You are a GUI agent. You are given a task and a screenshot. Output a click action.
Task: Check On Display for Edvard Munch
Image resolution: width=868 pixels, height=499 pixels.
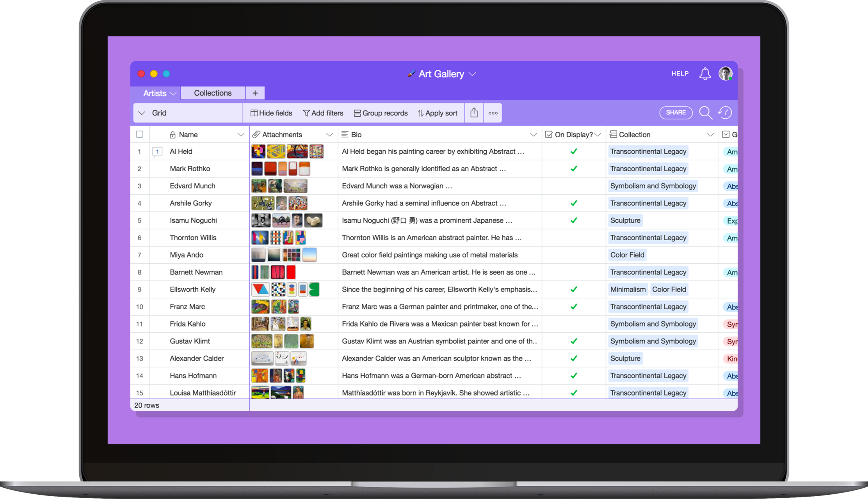[x=574, y=186]
